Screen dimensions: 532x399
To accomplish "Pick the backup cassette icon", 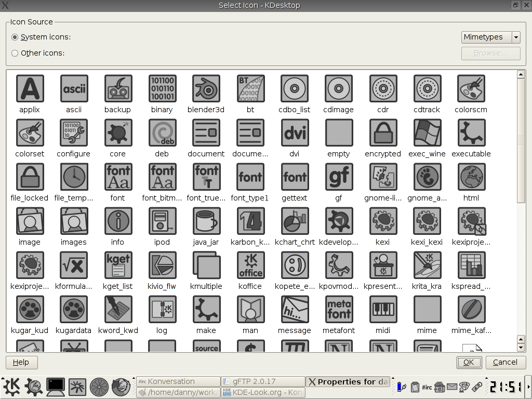I will pos(118,88).
